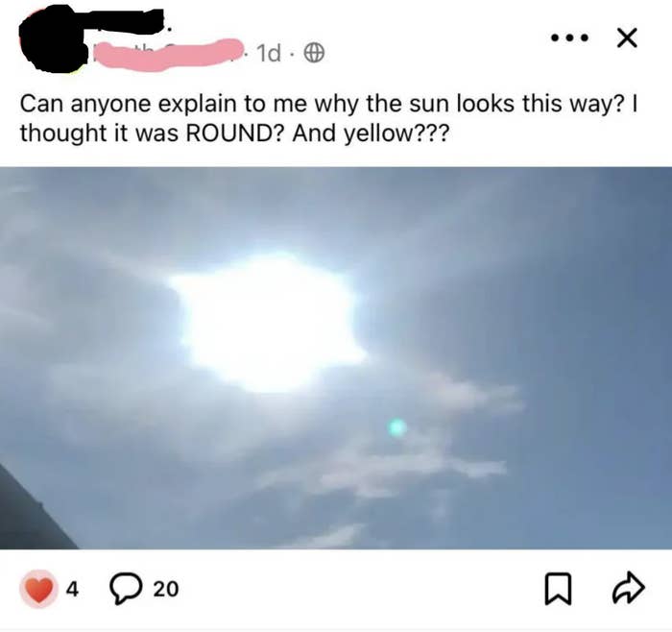The height and width of the screenshot is (632, 672).
Task: Close the post with the X button
Action: pyautogui.click(x=627, y=38)
